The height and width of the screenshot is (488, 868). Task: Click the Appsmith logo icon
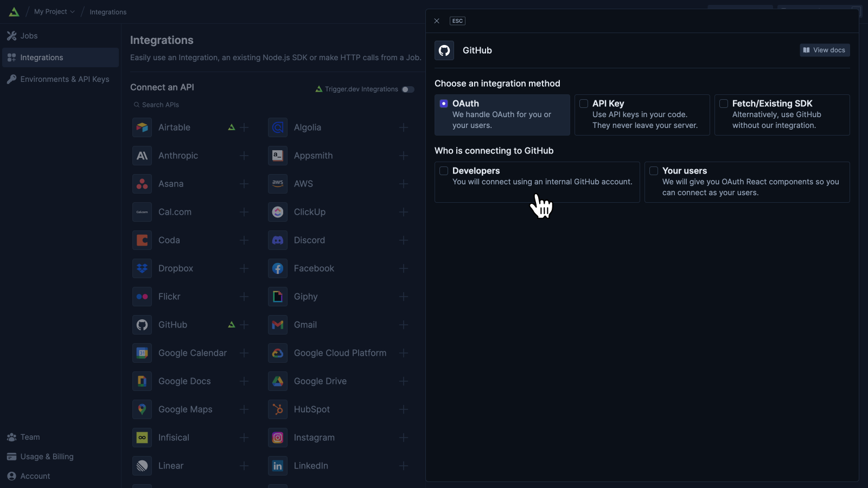click(278, 156)
